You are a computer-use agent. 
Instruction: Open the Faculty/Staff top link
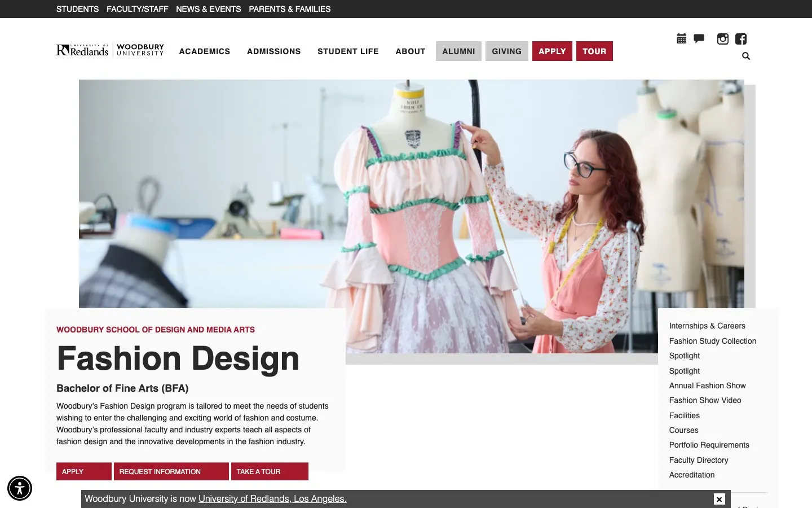click(x=137, y=9)
